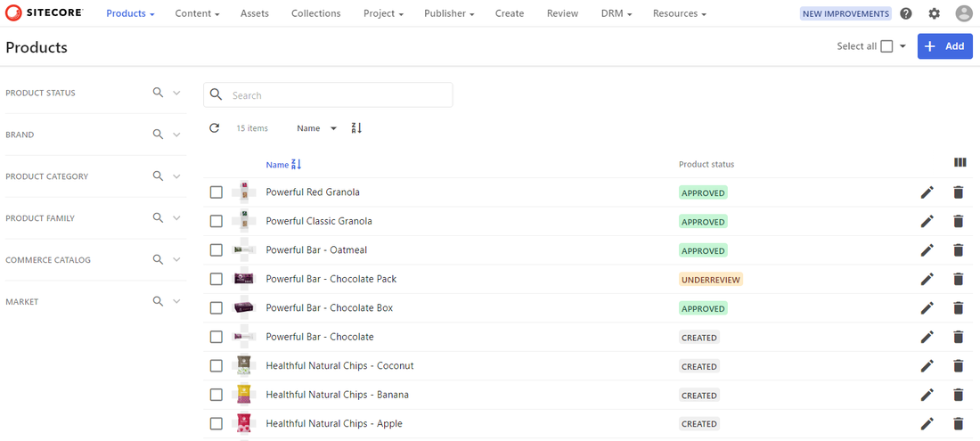
Task: Search within Commerce Catalog filter
Action: pyautogui.click(x=158, y=259)
